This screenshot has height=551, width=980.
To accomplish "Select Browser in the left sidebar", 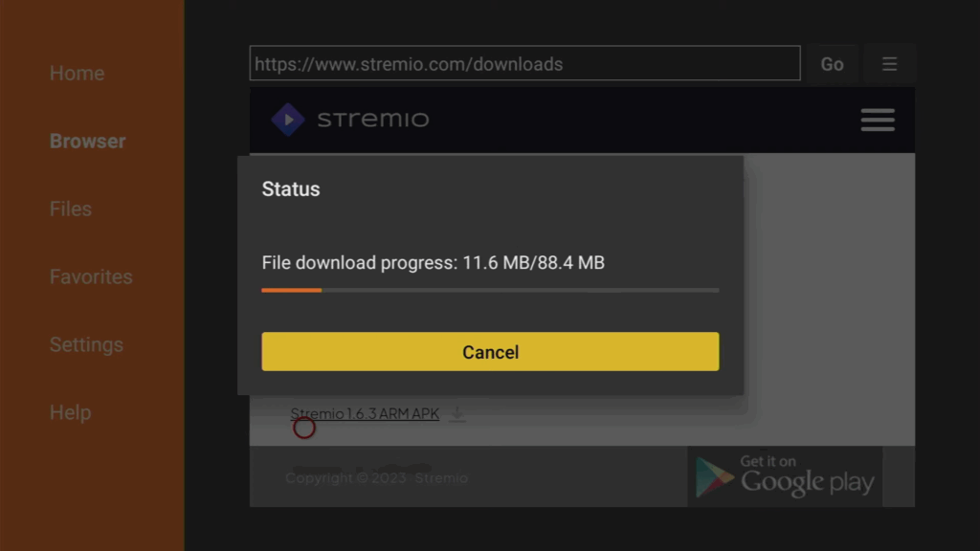I will coord(87,142).
